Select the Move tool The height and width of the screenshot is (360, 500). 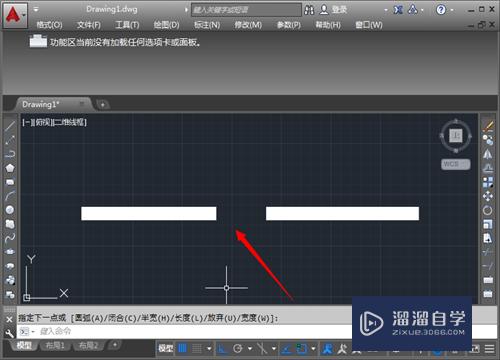[488, 196]
